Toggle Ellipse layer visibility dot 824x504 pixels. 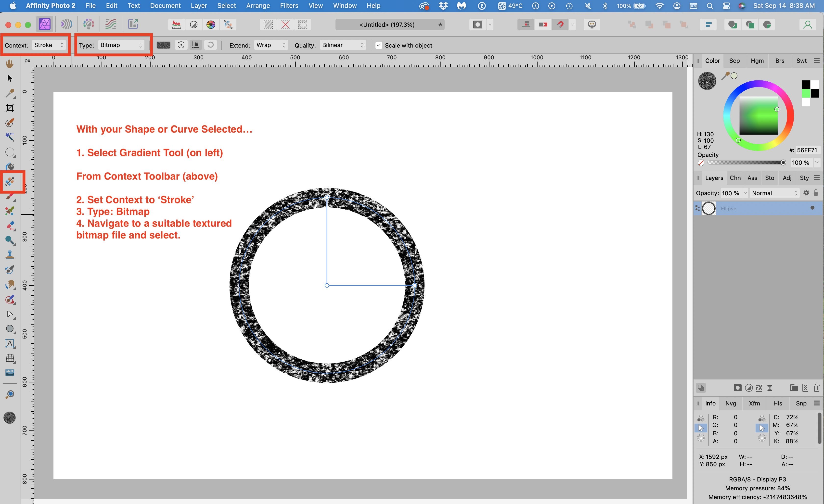[x=812, y=208]
